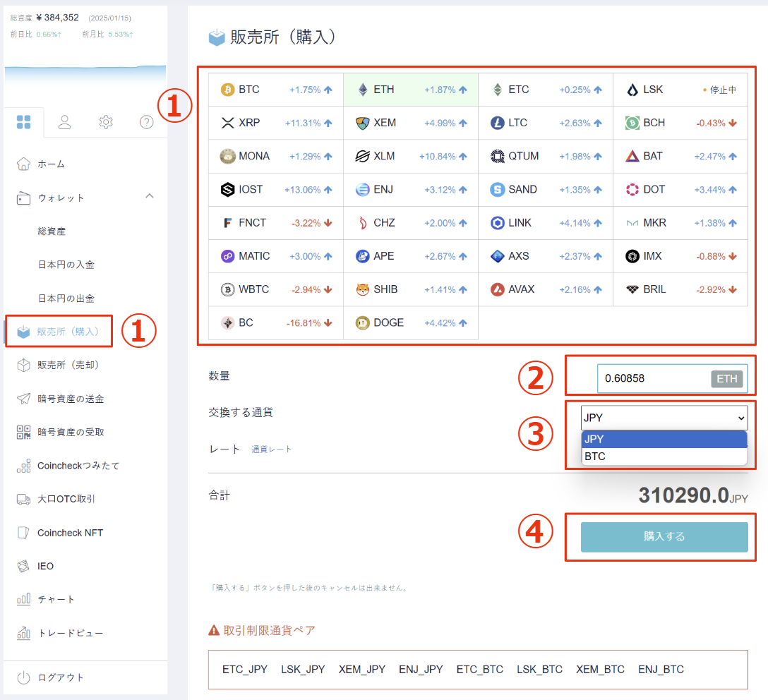Open IEO in the sidebar
The width and height of the screenshot is (768, 700).
coord(45,566)
